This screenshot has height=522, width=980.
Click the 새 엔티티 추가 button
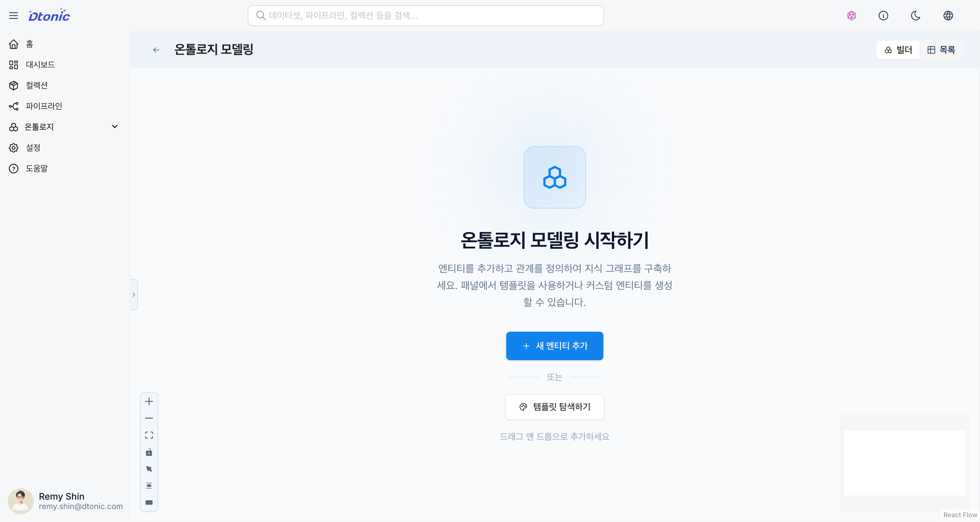pyautogui.click(x=554, y=346)
